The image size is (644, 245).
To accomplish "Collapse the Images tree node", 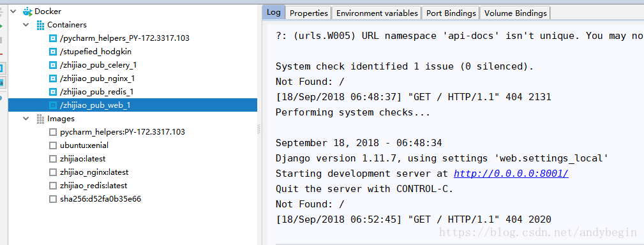I will (27, 119).
